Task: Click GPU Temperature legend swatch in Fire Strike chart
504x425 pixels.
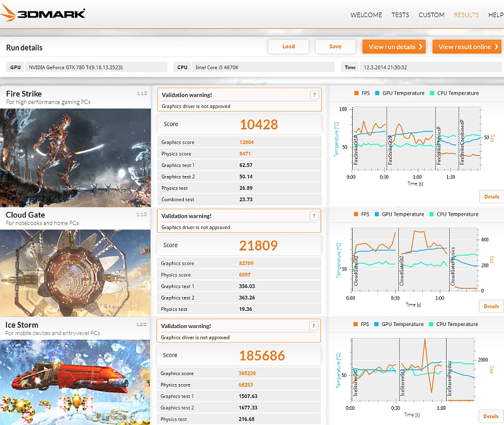Action: click(377, 93)
